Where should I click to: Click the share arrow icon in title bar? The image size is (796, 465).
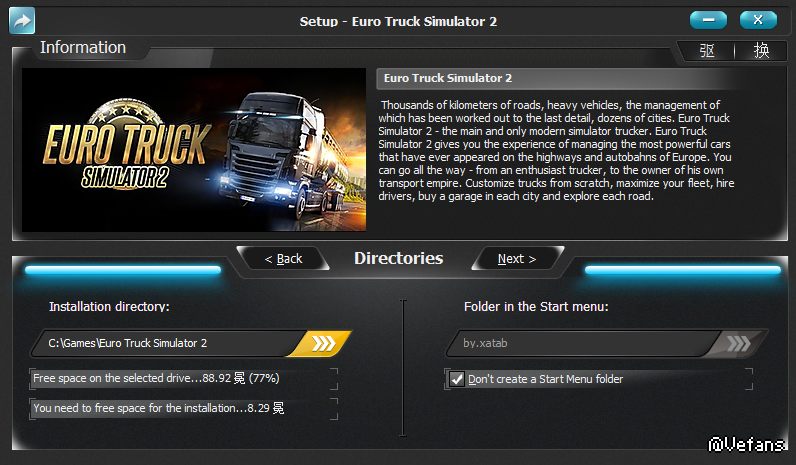[x=22, y=21]
